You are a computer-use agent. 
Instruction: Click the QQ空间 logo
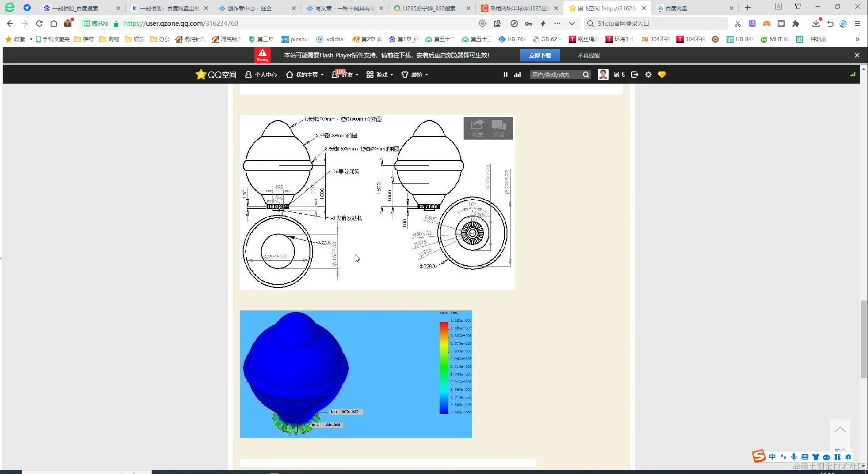tap(216, 75)
